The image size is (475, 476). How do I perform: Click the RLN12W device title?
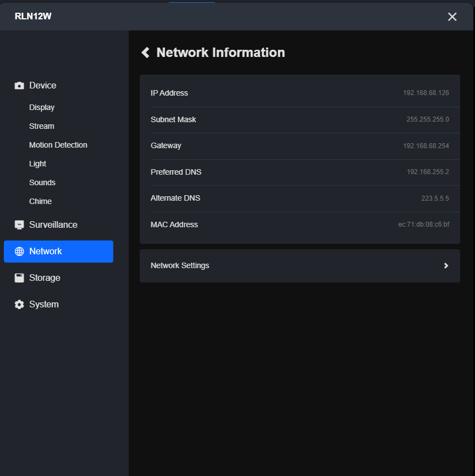click(33, 16)
